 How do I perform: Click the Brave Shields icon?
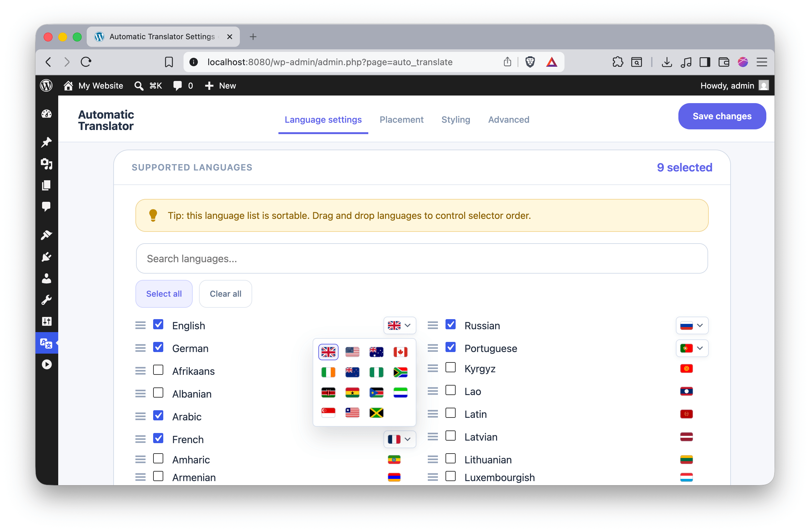pos(530,62)
